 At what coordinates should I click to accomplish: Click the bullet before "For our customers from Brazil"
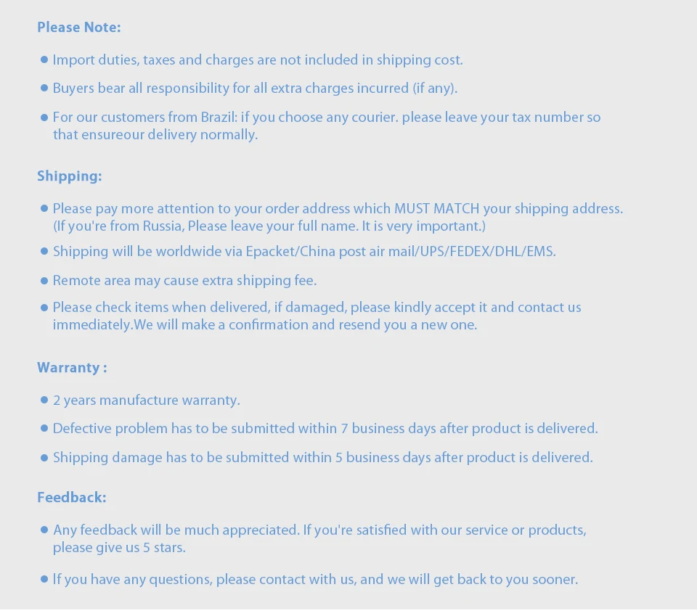pyautogui.click(x=44, y=118)
